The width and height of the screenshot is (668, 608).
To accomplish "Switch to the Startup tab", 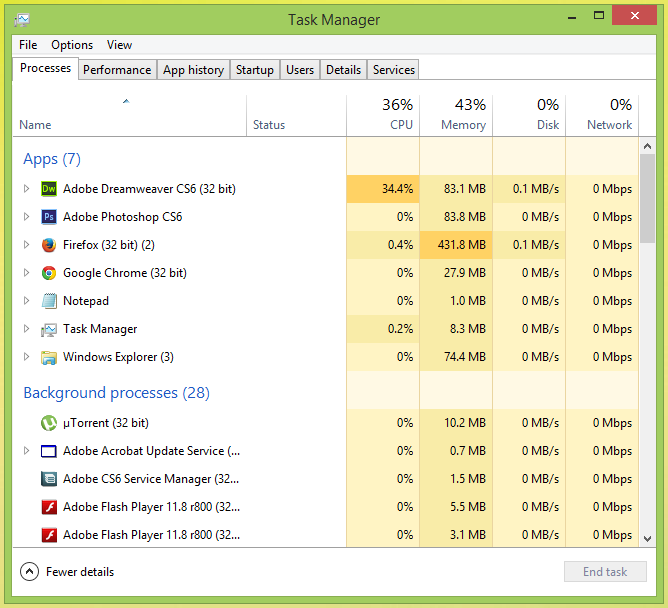I will [255, 70].
